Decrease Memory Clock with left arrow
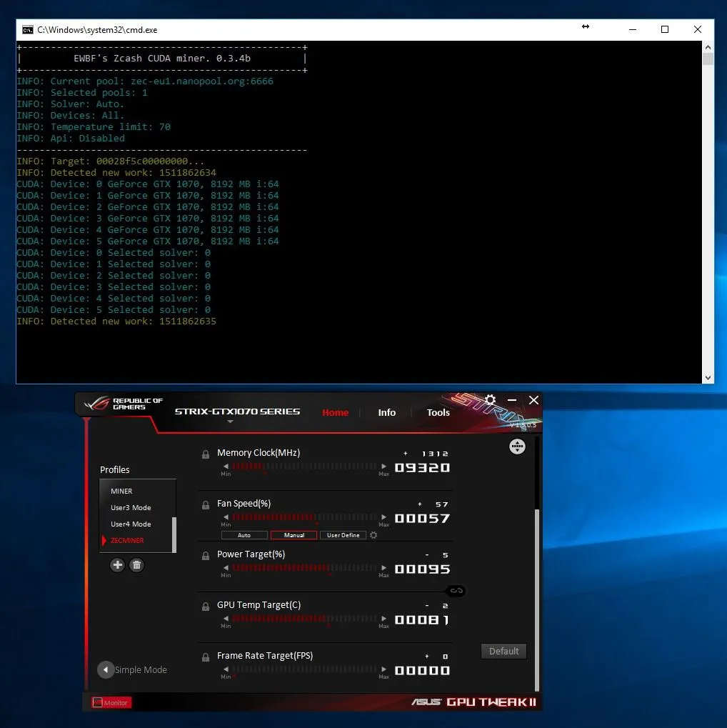Image resolution: width=727 pixels, height=728 pixels. [226, 466]
